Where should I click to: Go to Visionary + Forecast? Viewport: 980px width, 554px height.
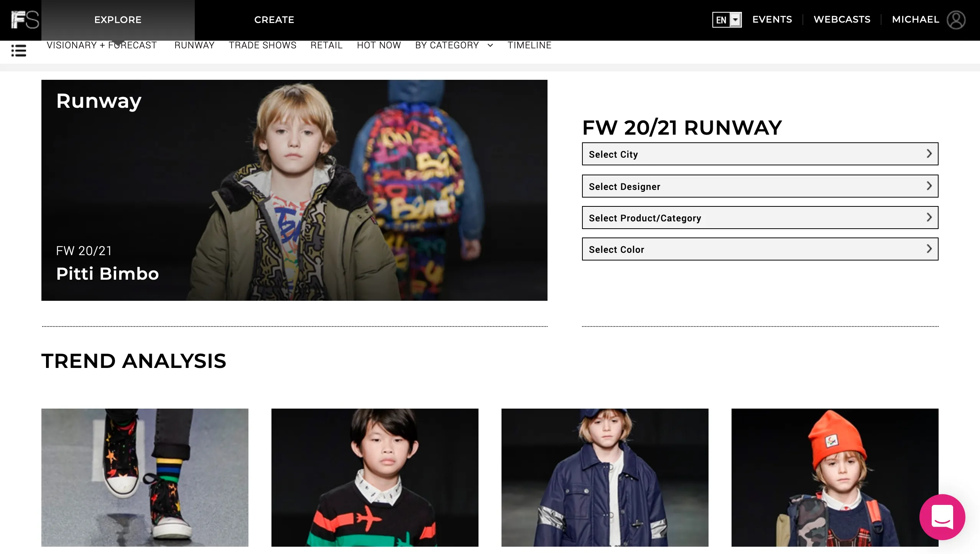coord(102,45)
